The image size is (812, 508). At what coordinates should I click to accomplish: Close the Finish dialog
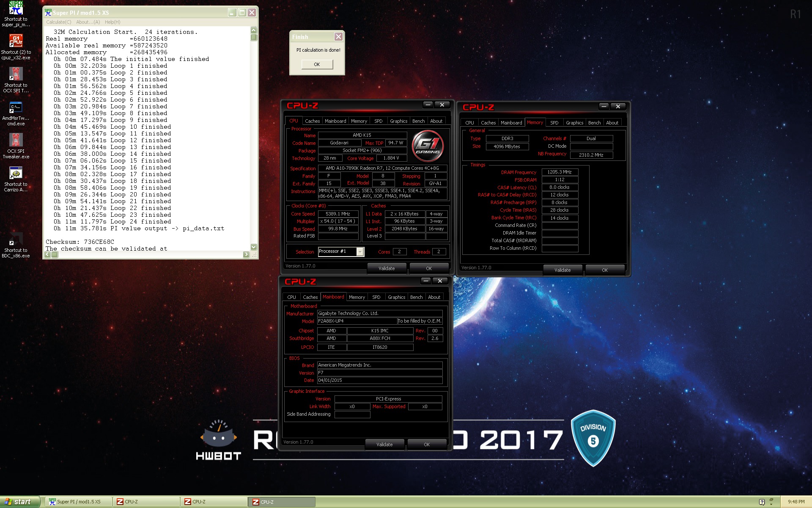pyautogui.click(x=338, y=37)
